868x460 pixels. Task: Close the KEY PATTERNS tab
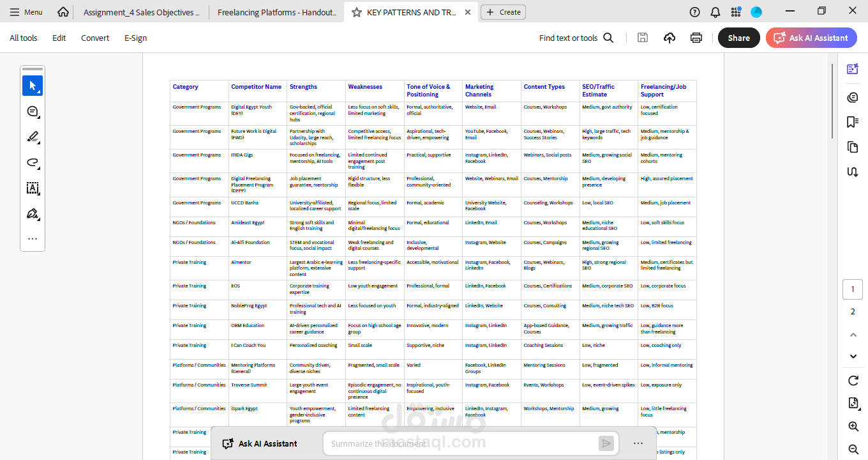pos(468,12)
